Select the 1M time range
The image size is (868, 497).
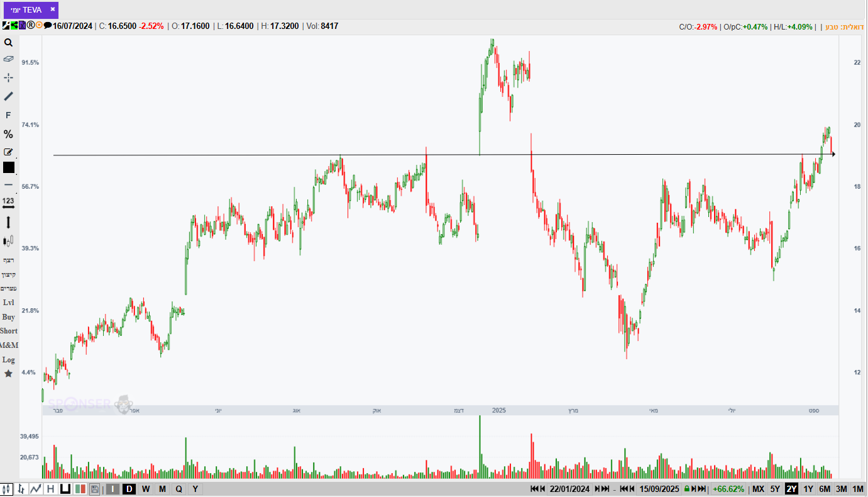tap(858, 489)
